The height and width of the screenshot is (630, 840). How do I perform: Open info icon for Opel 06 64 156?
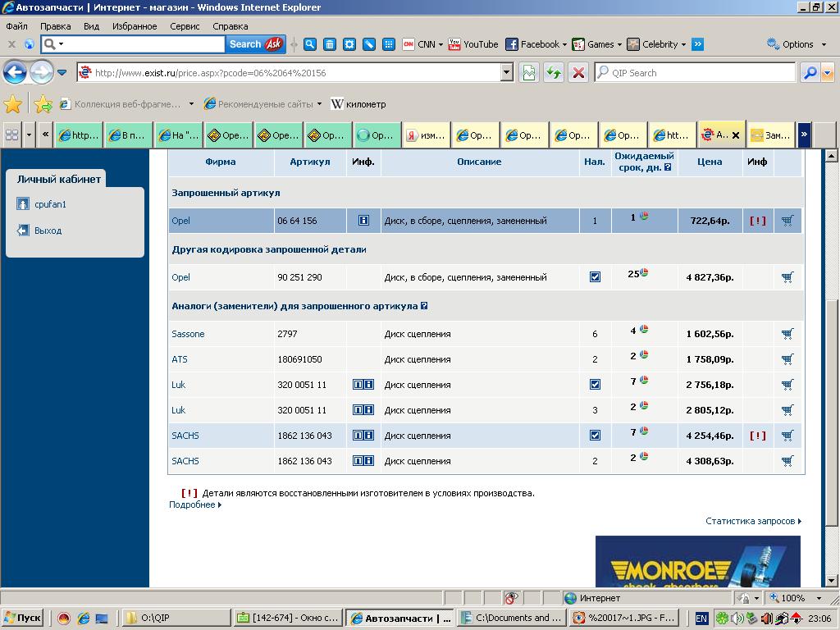(363, 221)
